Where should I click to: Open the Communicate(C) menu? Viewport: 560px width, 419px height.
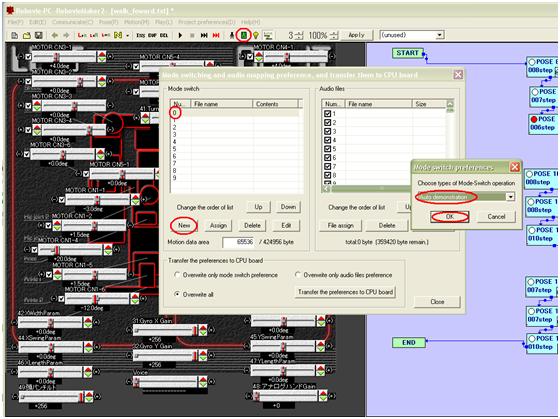click(x=72, y=22)
